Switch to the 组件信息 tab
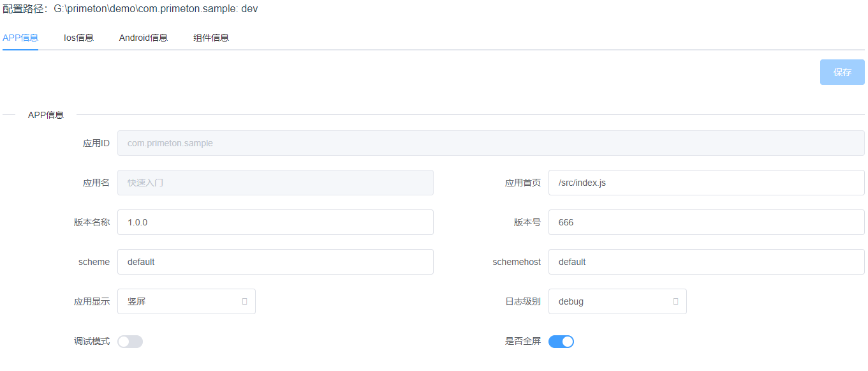 point(211,38)
